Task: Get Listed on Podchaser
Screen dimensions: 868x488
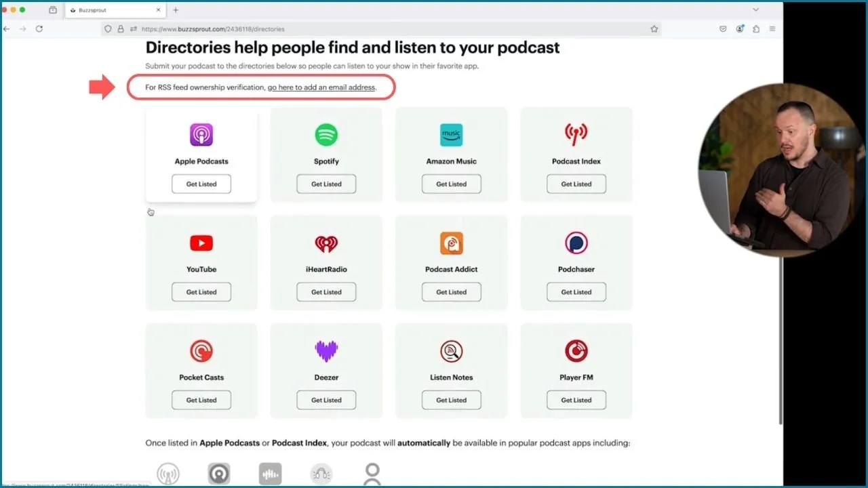Action: click(x=576, y=292)
